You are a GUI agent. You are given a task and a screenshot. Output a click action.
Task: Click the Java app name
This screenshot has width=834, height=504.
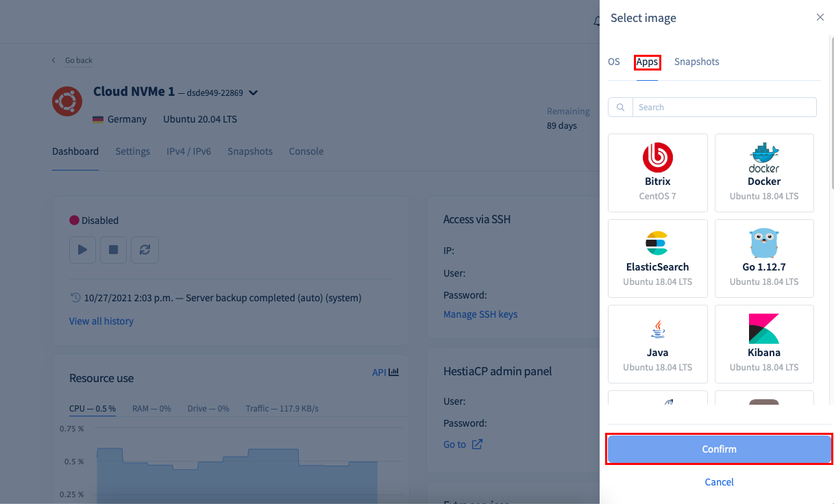[658, 353]
